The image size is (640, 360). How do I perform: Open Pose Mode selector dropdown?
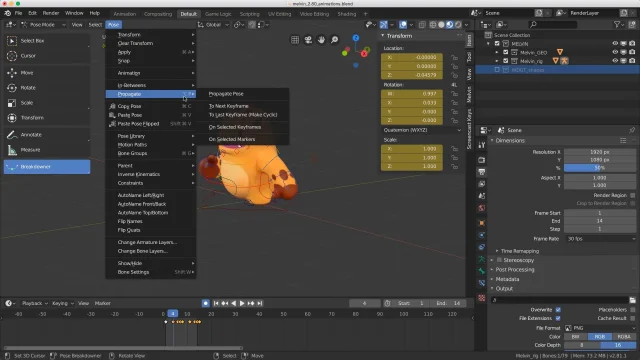pyautogui.click(x=43, y=25)
